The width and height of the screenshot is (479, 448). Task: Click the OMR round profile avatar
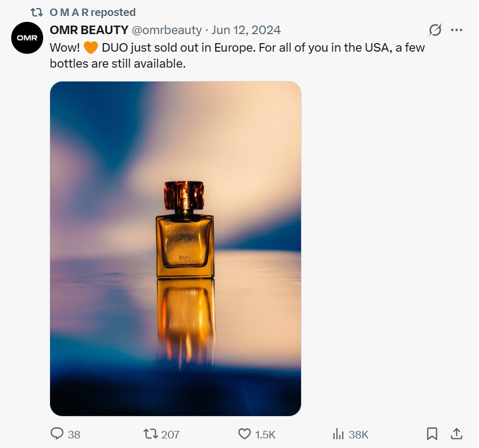27,38
